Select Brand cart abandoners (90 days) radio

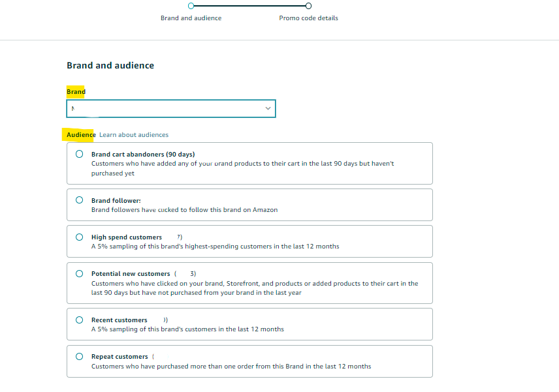tap(79, 154)
